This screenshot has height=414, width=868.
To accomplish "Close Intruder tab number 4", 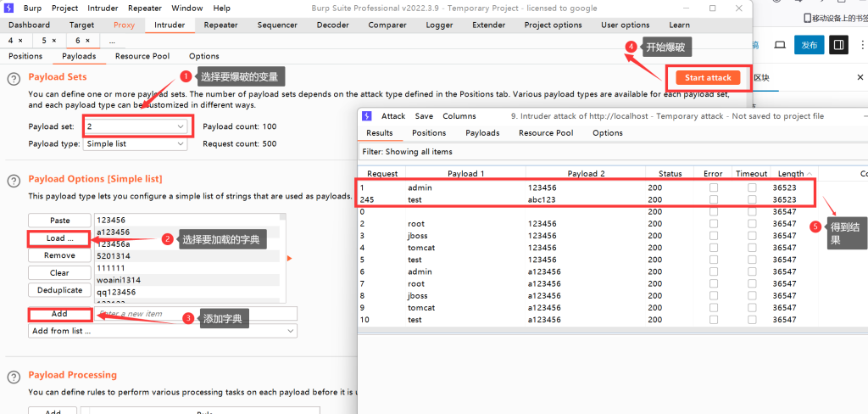I will pyautogui.click(x=20, y=41).
